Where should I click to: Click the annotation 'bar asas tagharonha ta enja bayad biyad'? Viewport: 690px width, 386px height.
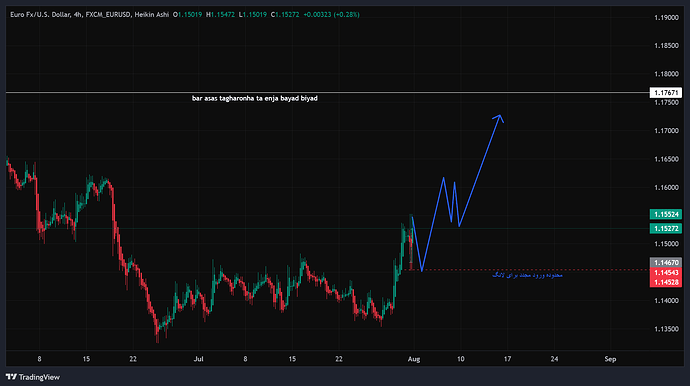255,98
